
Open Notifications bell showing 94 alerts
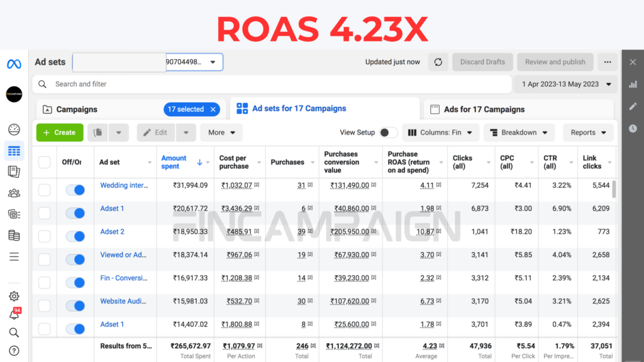click(x=14, y=312)
